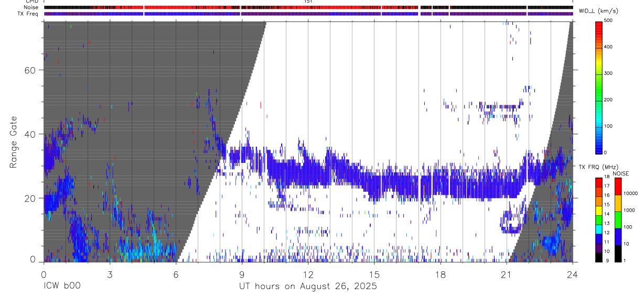Click the '6' UT hour tick label
This screenshot has width=644, height=297.
click(176, 274)
